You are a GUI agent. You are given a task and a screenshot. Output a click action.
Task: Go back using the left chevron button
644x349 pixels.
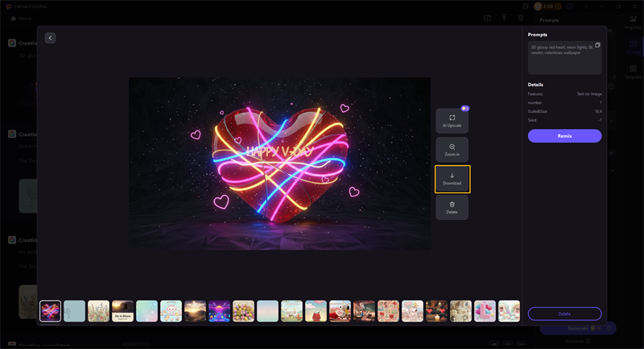(50, 38)
